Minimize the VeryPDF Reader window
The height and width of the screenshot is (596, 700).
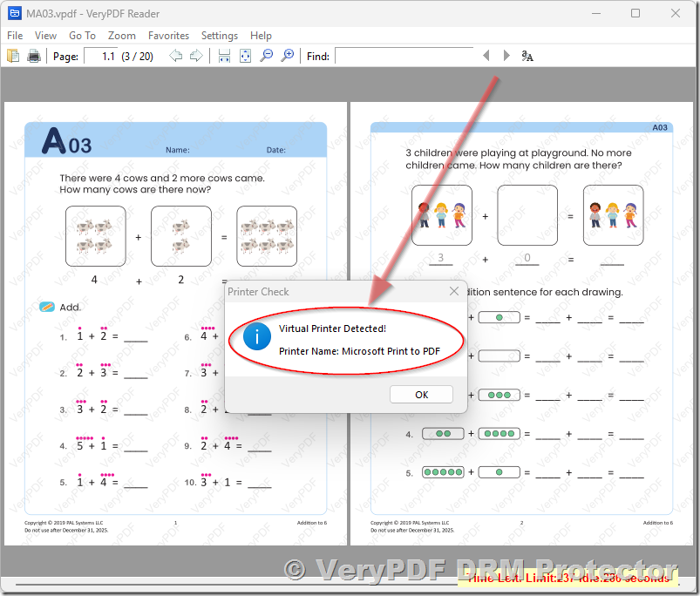point(596,13)
